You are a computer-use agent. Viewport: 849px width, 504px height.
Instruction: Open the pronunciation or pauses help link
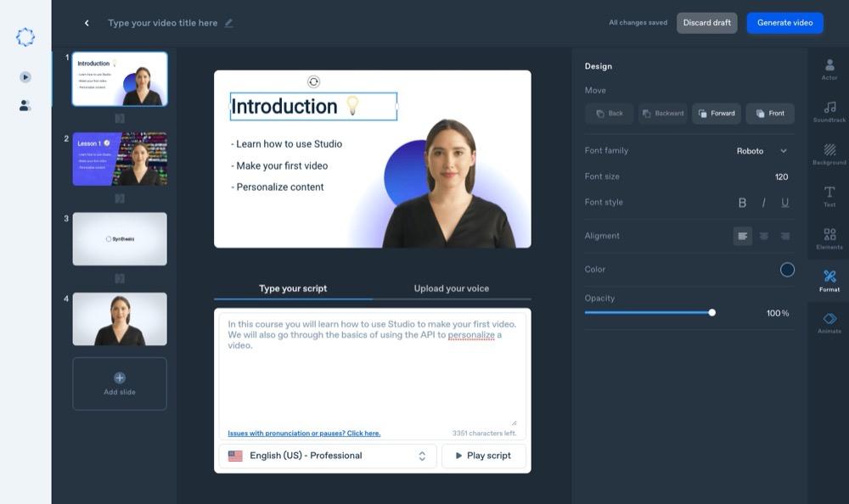click(304, 434)
